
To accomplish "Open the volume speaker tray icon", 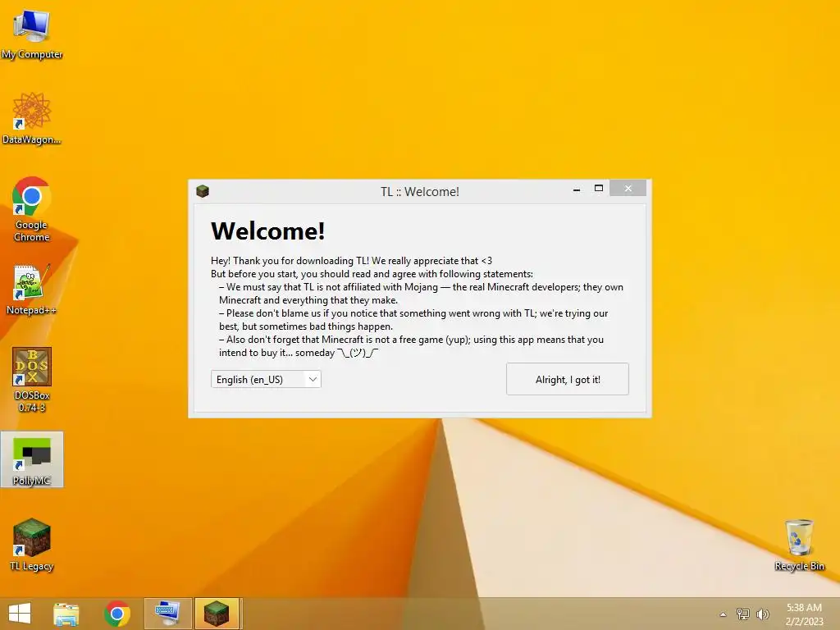I will coord(762,614).
